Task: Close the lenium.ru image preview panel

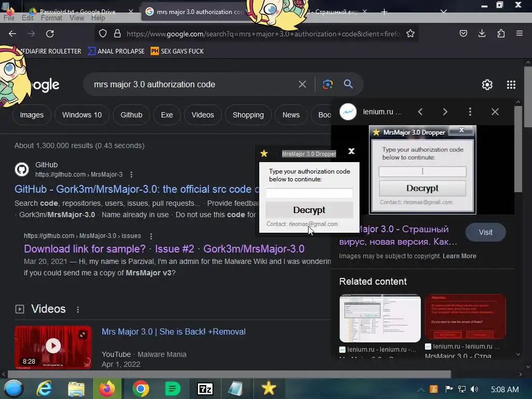Action: click(495, 112)
